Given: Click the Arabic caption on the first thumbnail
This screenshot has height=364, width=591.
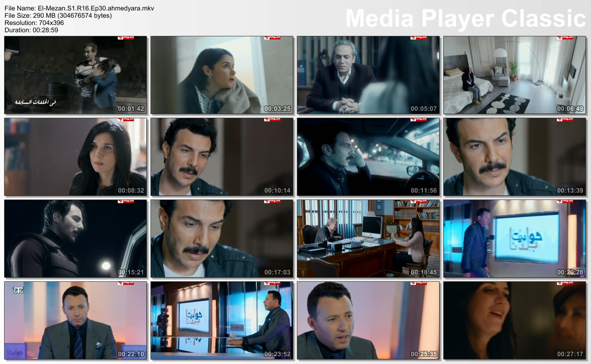Looking at the screenshot, I should coord(36,102).
